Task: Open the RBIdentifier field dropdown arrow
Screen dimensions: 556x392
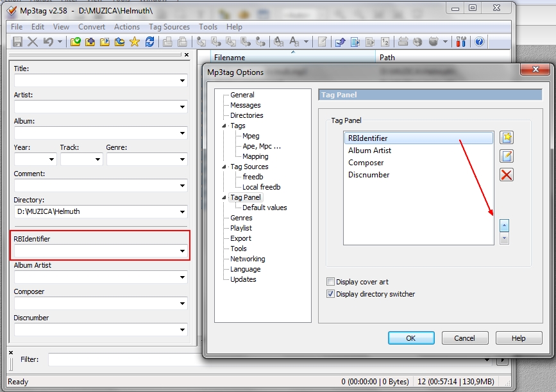Action: click(x=182, y=251)
